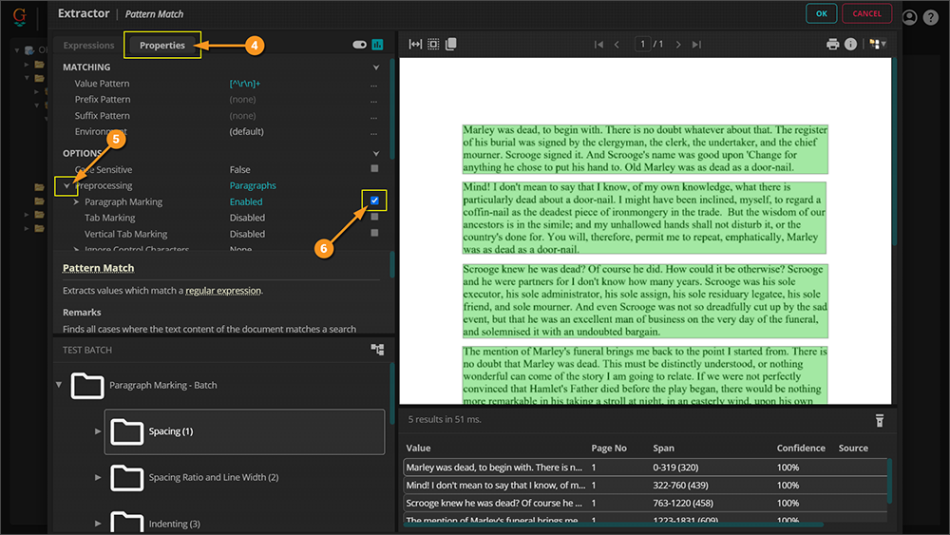950x535 pixels.
Task: Select the Value Pattern value [^\r\n]+
Action: [245, 84]
